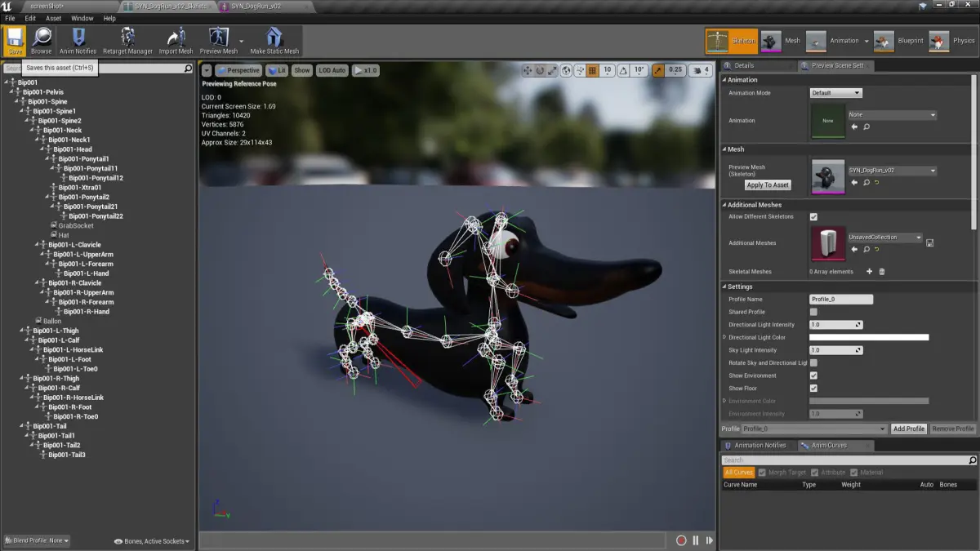
Task: Pick the Directional Light Color swatch
Action: coord(869,337)
